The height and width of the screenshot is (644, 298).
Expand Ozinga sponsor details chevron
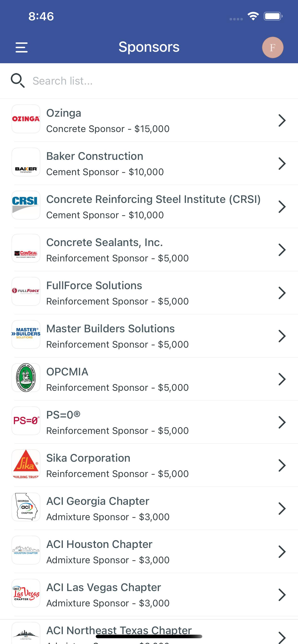(x=282, y=121)
